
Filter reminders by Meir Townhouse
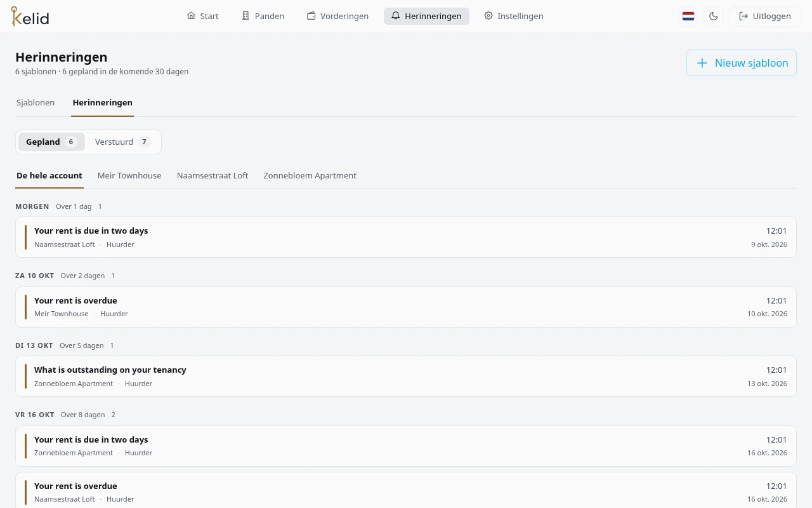pyautogui.click(x=129, y=176)
